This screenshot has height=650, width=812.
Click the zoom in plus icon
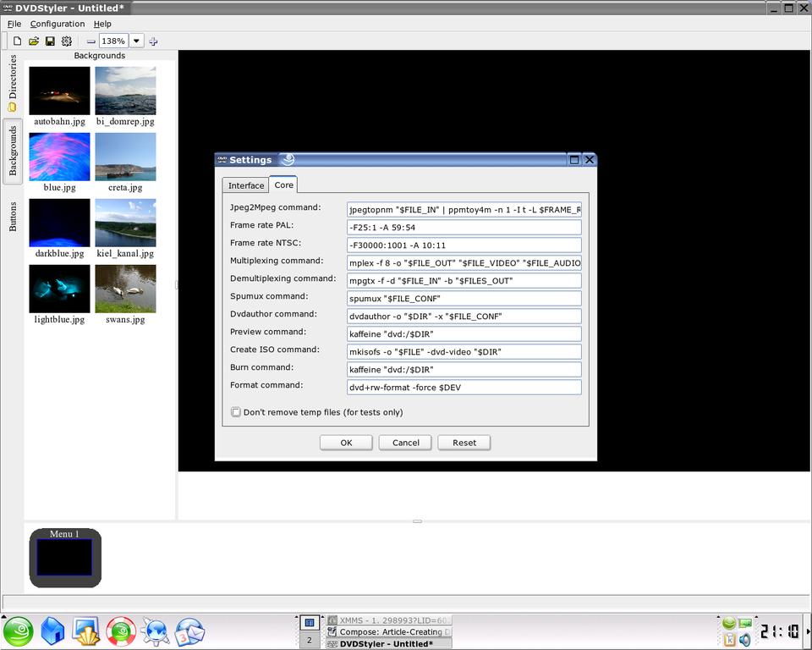point(153,41)
